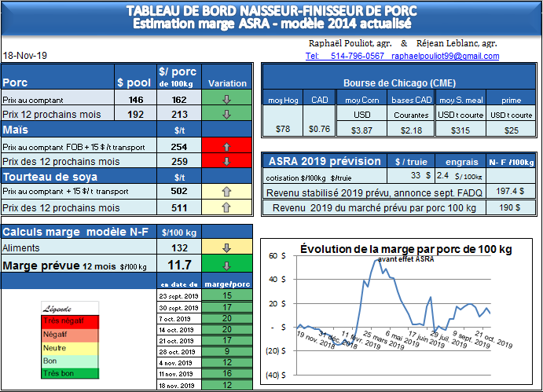Click the red down arrow for Maïs 12 prochains mois

click(226, 161)
